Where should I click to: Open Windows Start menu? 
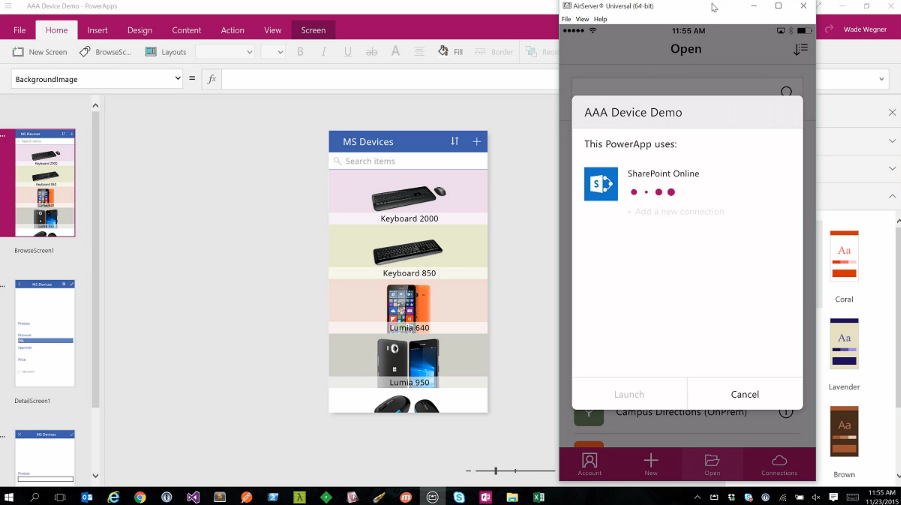pyautogui.click(x=9, y=497)
